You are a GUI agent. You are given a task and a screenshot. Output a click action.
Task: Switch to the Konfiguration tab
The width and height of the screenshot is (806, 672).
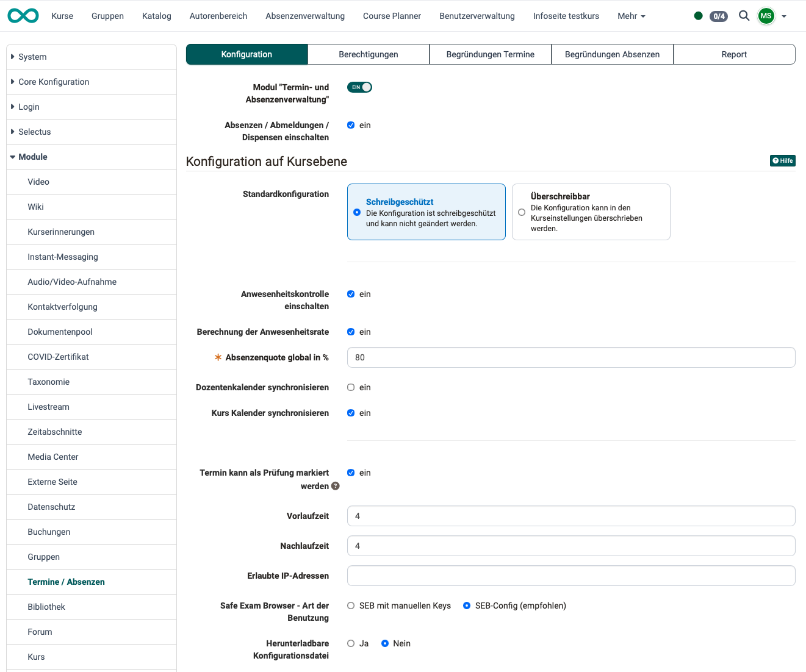click(x=246, y=54)
